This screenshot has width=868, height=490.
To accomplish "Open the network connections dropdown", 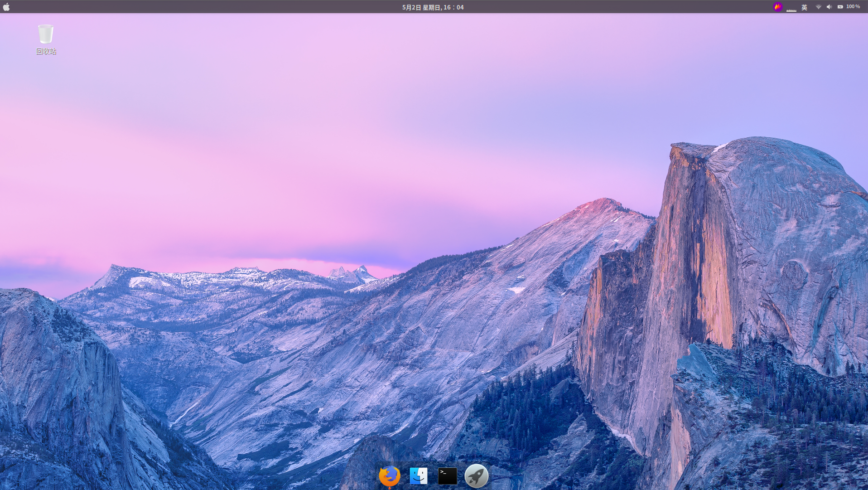I will click(x=818, y=6).
